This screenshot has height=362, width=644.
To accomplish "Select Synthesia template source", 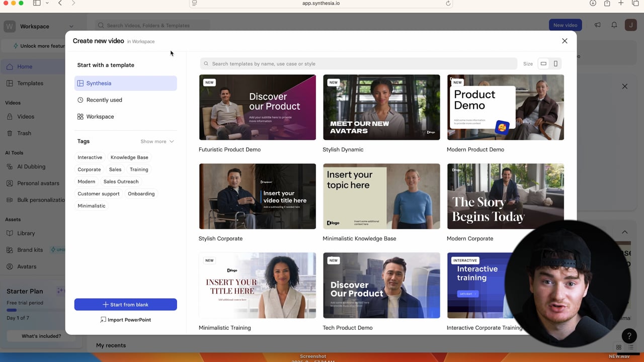I will [125, 83].
